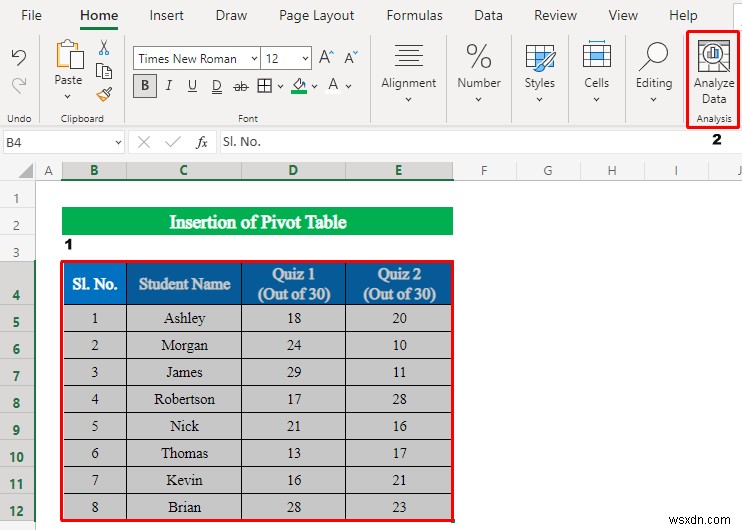Expand the Number group chevron

478,99
